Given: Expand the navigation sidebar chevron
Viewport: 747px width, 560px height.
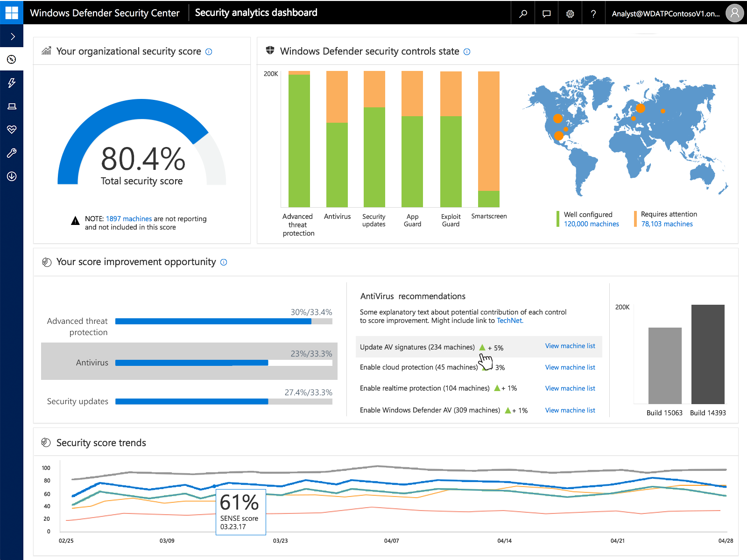Looking at the screenshot, I should point(12,35).
